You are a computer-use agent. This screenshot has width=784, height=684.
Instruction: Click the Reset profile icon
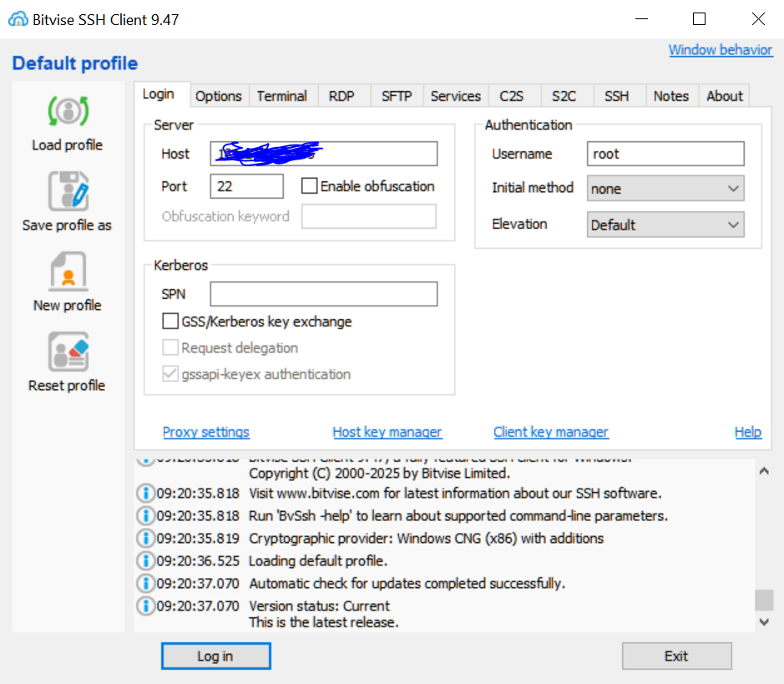pyautogui.click(x=68, y=352)
